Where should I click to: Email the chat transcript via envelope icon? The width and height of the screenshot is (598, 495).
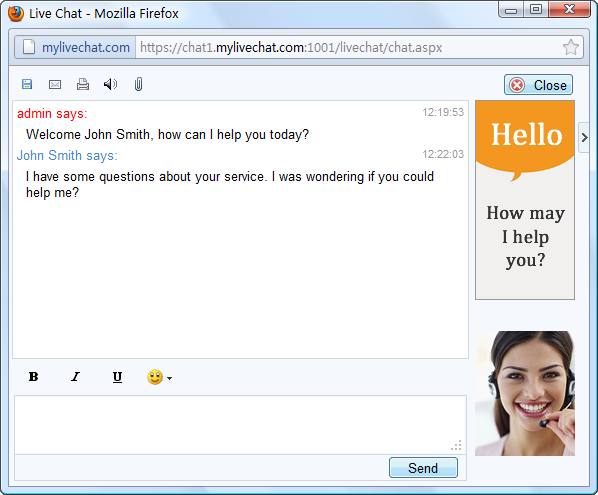(x=55, y=84)
